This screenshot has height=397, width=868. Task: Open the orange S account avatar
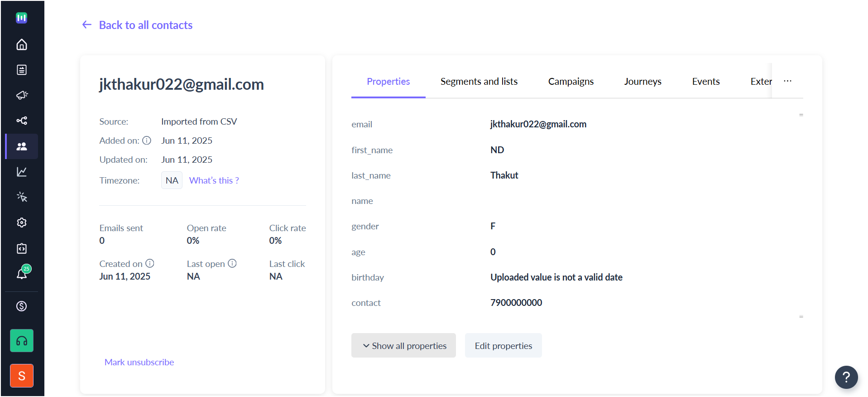tap(22, 376)
